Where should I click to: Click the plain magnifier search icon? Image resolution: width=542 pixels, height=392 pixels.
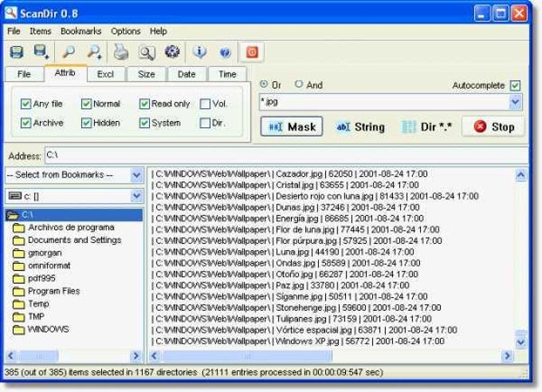69,53
